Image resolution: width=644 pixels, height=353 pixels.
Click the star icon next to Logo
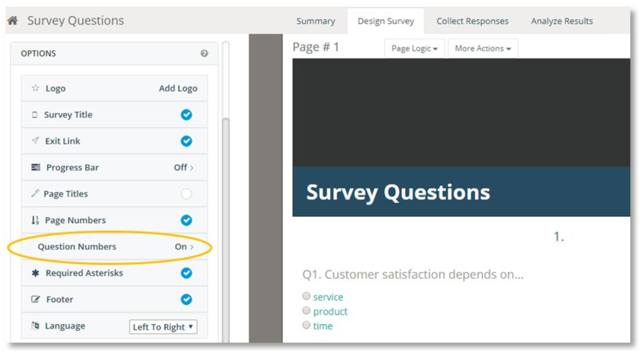(35, 88)
